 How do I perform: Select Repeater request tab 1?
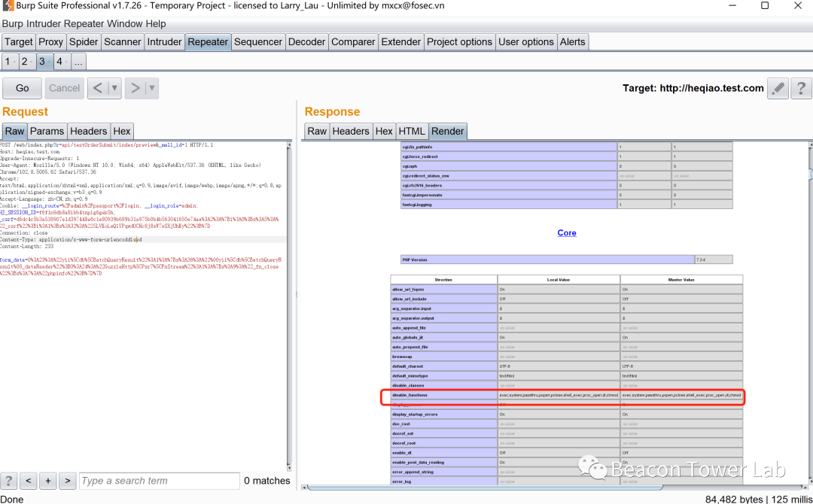pos(9,62)
